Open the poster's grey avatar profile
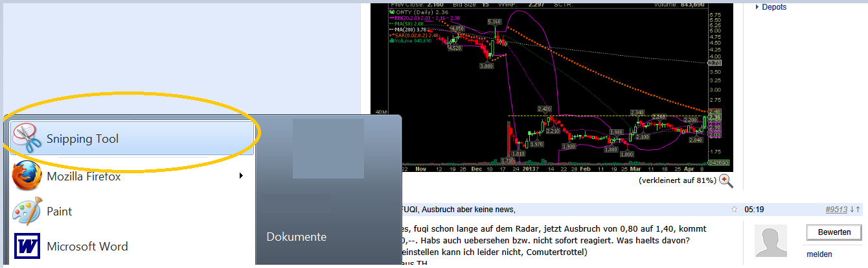868x268 pixels. (771, 241)
